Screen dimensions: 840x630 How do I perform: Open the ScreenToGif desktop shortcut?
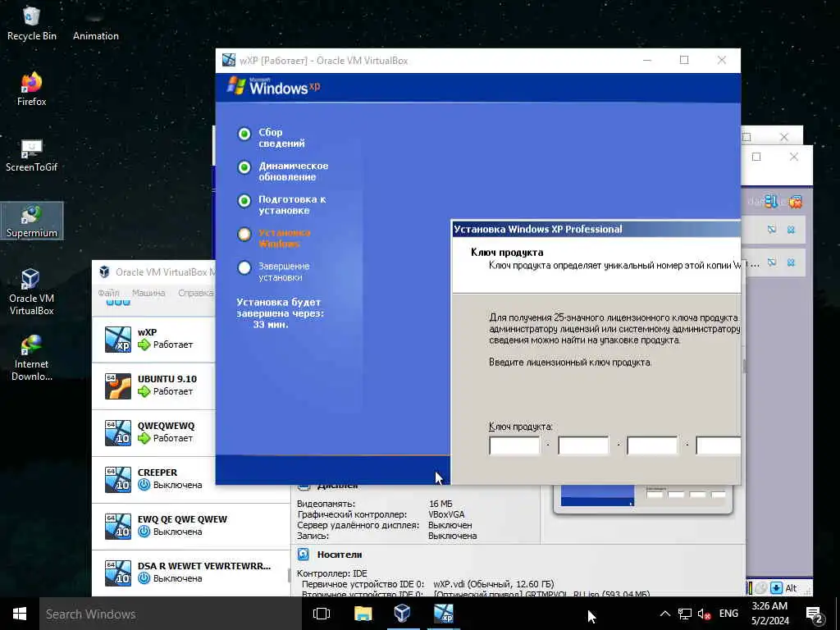[32, 155]
